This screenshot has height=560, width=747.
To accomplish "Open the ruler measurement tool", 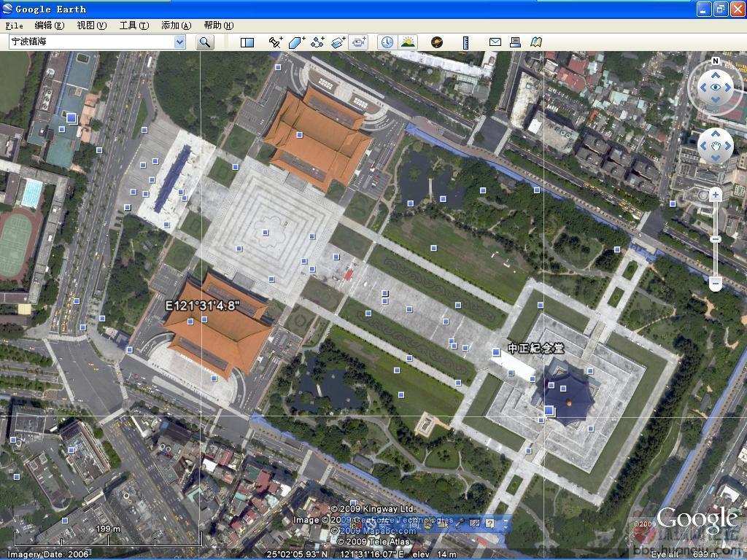I will [x=465, y=42].
